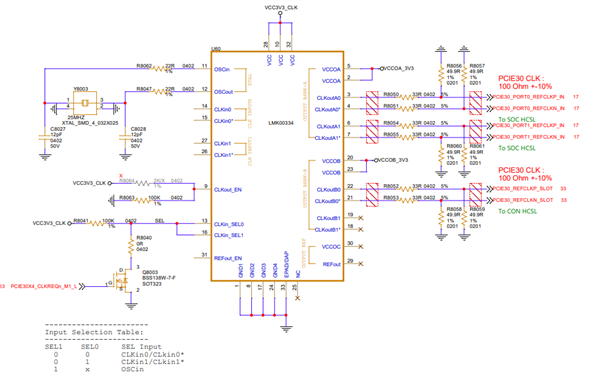
Task: Click ground symbol beneath C8027
Action: coord(45,157)
